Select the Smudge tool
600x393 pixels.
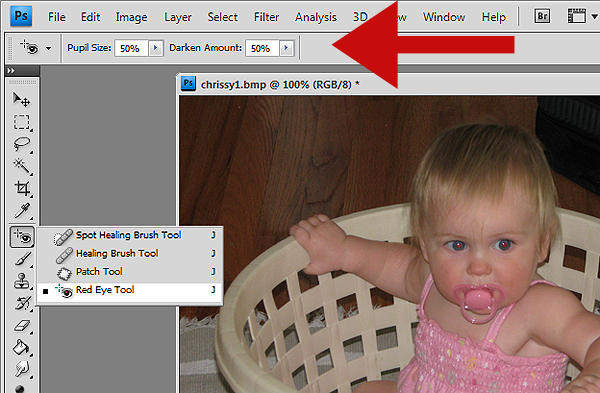click(22, 369)
